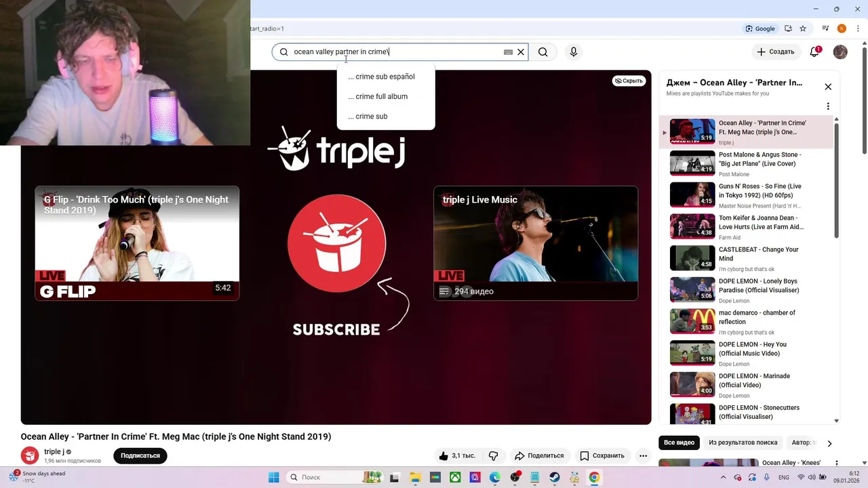Open Task View from the taskbar

coord(395,477)
